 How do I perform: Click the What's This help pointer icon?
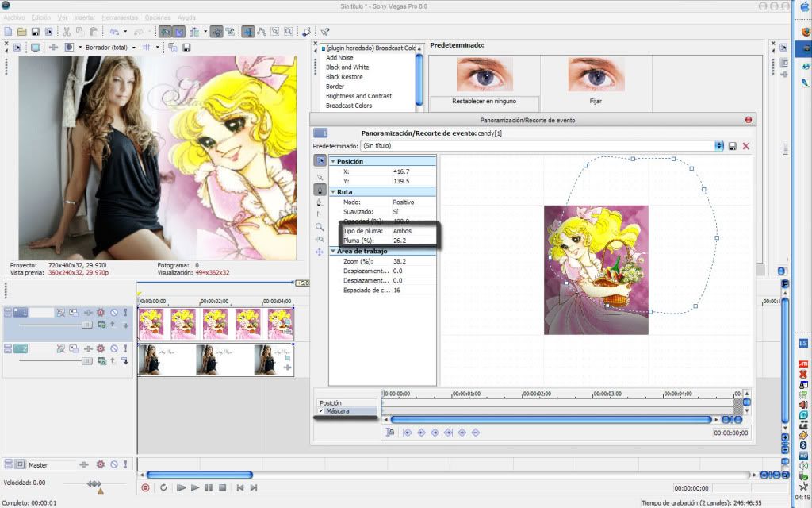pyautogui.click(x=324, y=32)
